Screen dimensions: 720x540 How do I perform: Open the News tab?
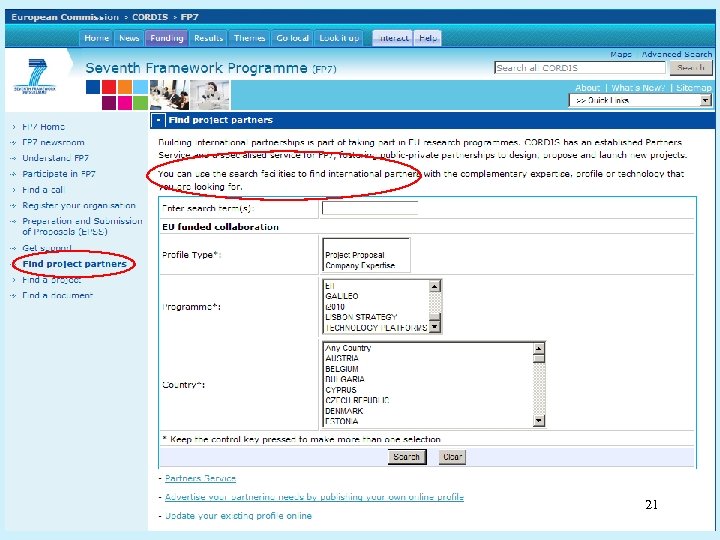click(x=129, y=38)
